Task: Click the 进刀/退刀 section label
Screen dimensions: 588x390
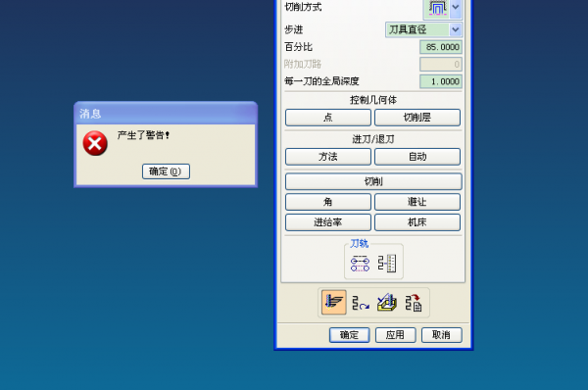Action: 373,139
